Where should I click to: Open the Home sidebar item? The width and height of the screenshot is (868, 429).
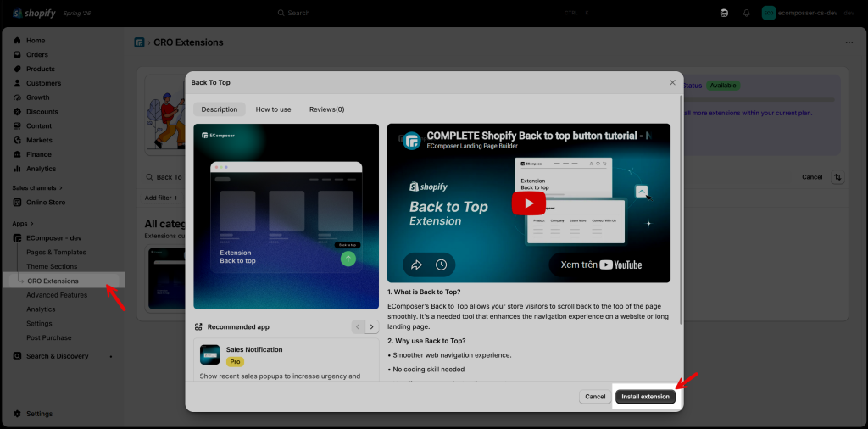point(36,41)
